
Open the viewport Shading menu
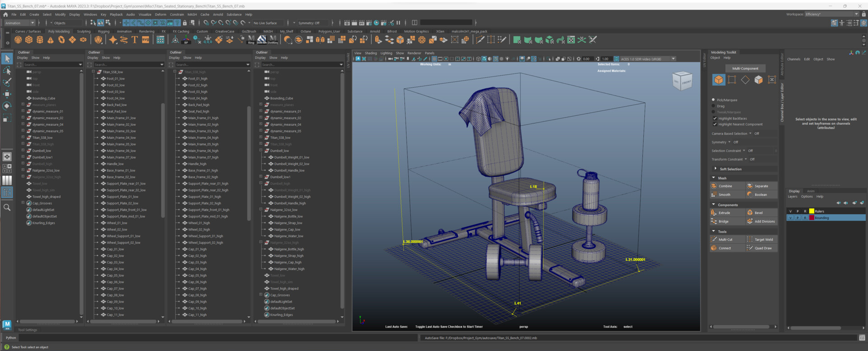pos(371,53)
